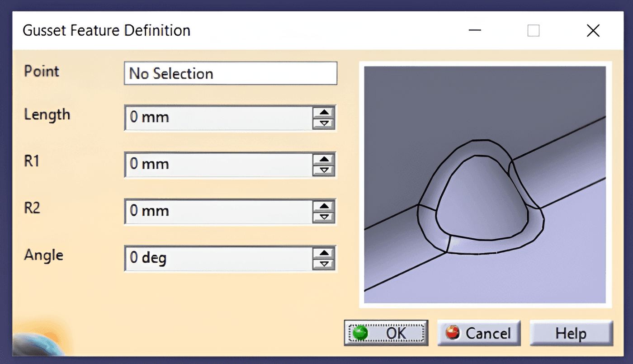The height and width of the screenshot is (364, 633).
Task: Close the Gusset Feature Definition dialog
Action: tap(593, 31)
